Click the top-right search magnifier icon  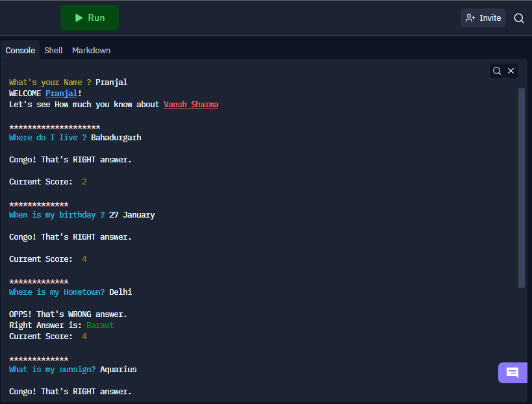point(519,18)
